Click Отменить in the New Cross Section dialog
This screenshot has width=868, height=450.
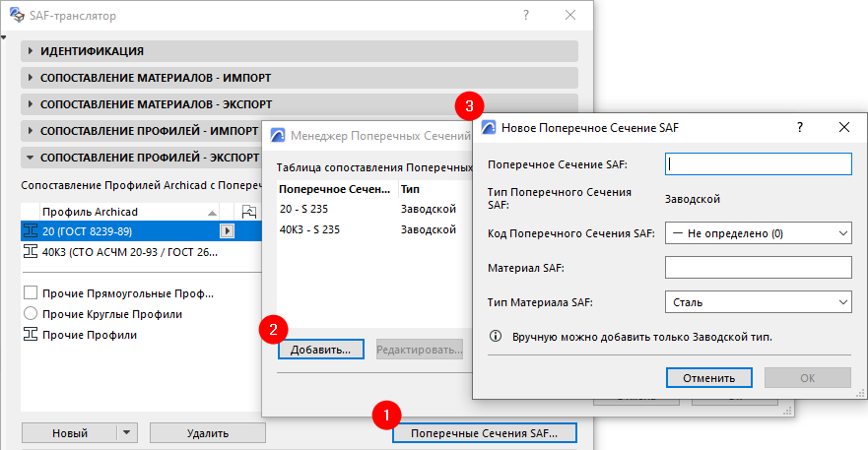click(709, 377)
